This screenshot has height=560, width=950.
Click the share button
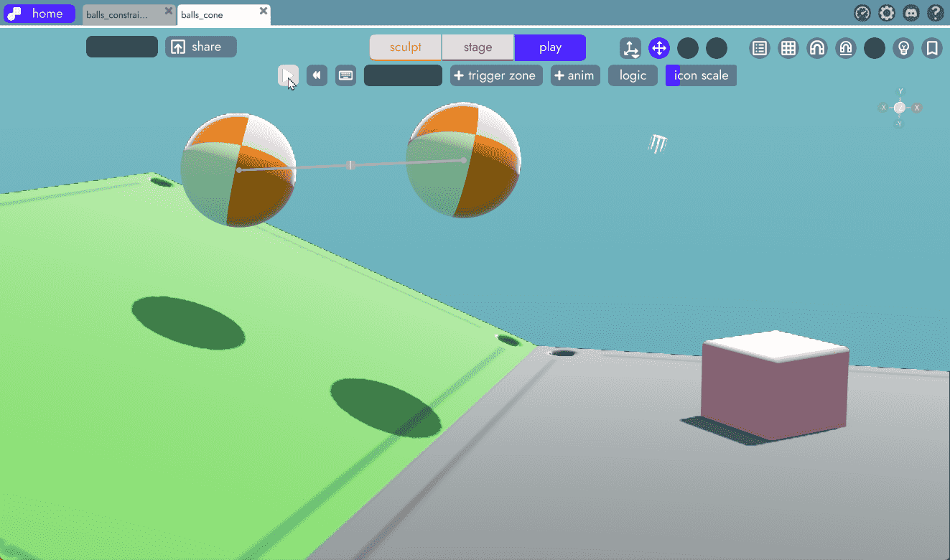(x=200, y=47)
